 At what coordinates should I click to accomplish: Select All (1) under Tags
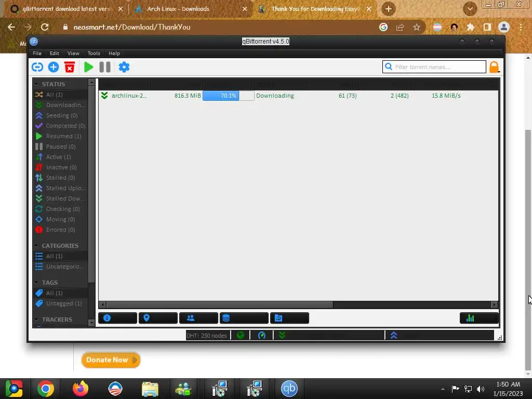click(60, 293)
